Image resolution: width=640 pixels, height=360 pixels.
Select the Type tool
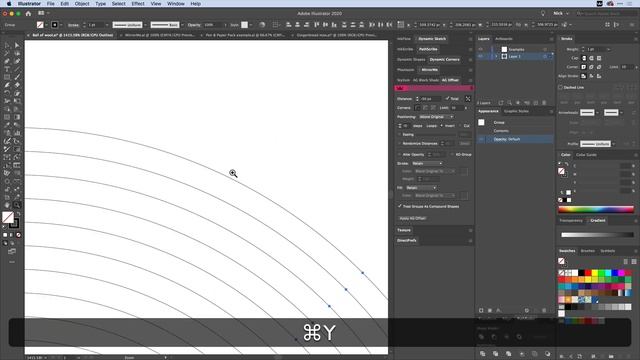pyautogui.click(x=7, y=69)
